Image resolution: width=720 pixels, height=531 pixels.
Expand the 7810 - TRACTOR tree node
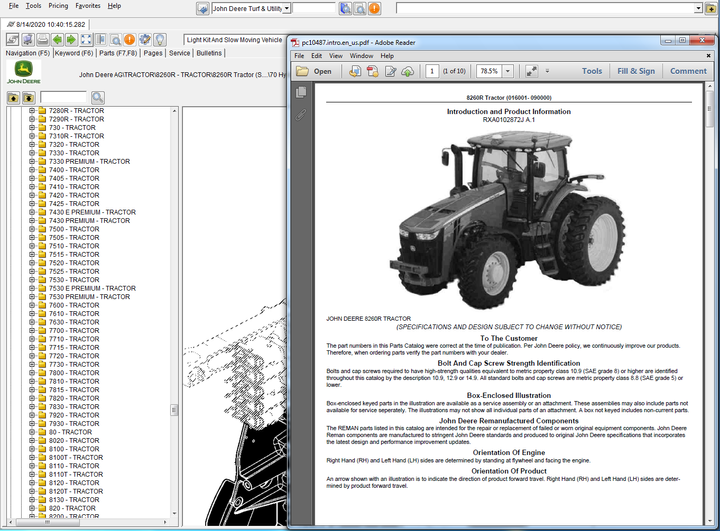[32, 381]
